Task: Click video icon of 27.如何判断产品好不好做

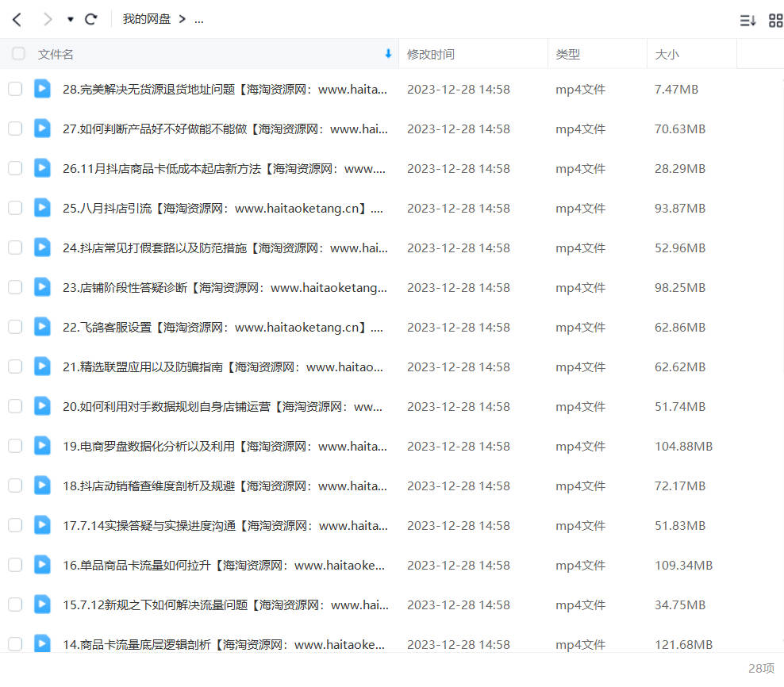Action: click(42, 128)
